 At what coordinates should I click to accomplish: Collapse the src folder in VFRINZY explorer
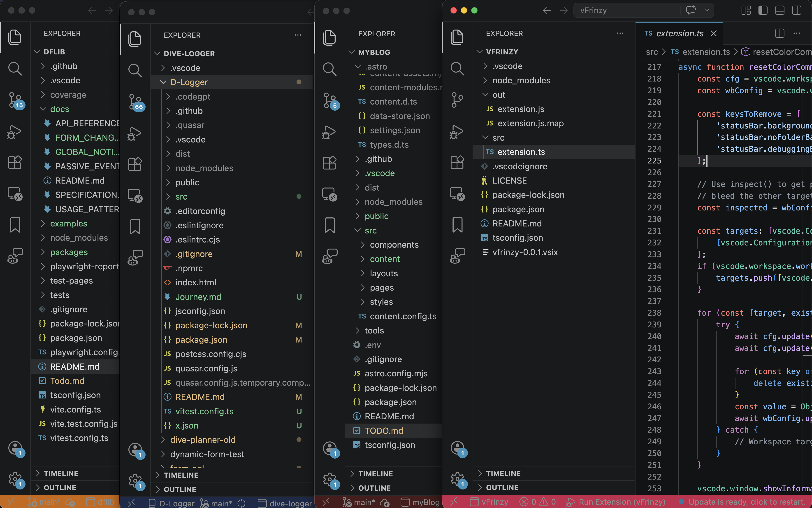(554, 138)
